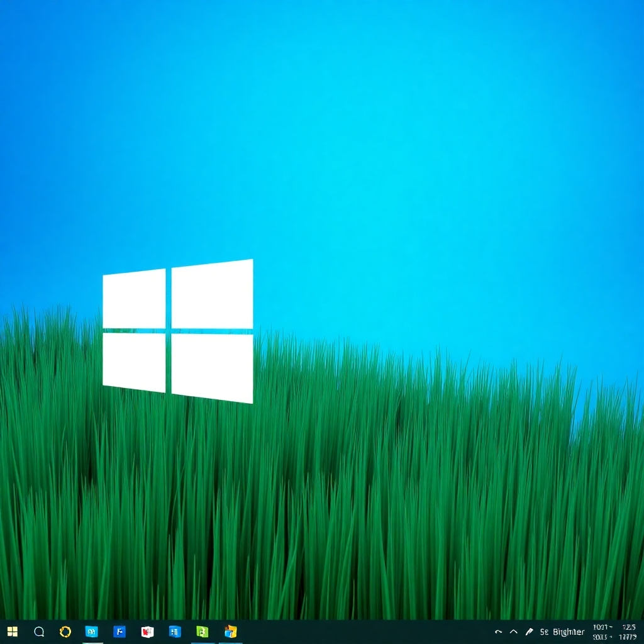Expand hidden icons in the system tray

click(x=513, y=631)
